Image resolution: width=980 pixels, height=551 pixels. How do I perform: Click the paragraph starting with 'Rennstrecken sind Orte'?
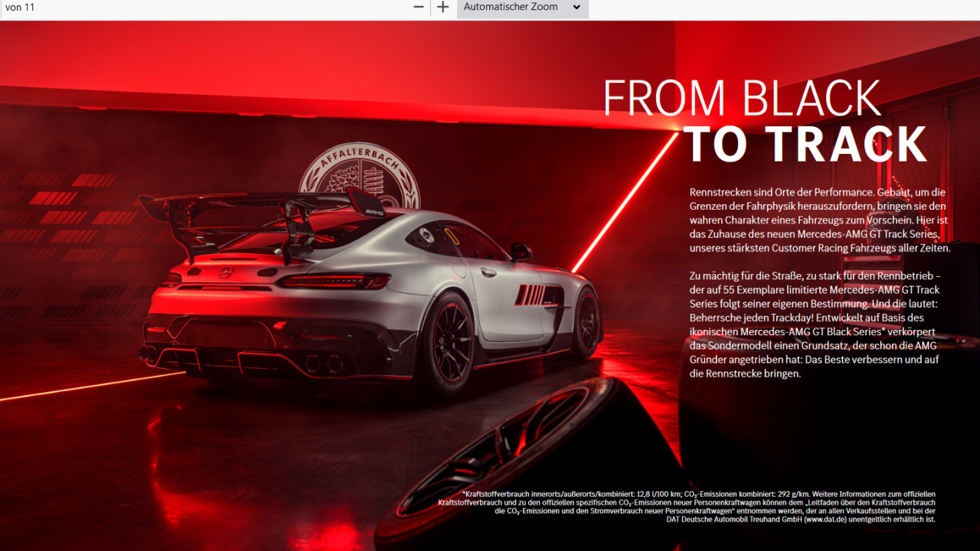point(818,220)
